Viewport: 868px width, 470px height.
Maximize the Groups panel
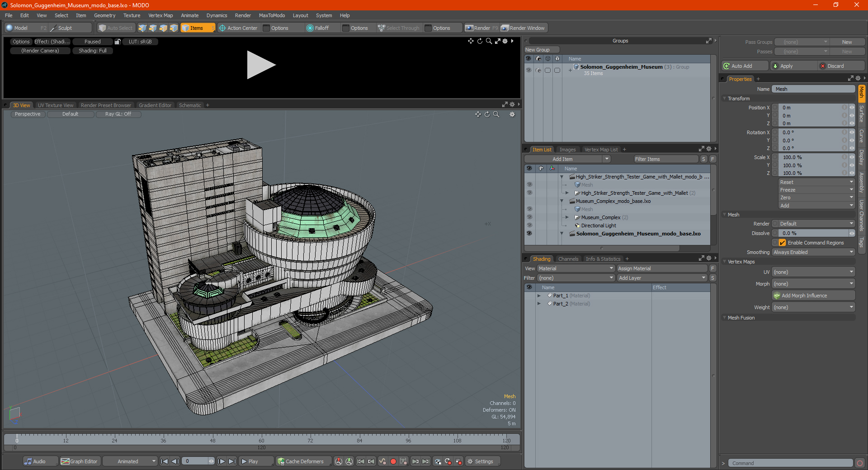(x=708, y=41)
